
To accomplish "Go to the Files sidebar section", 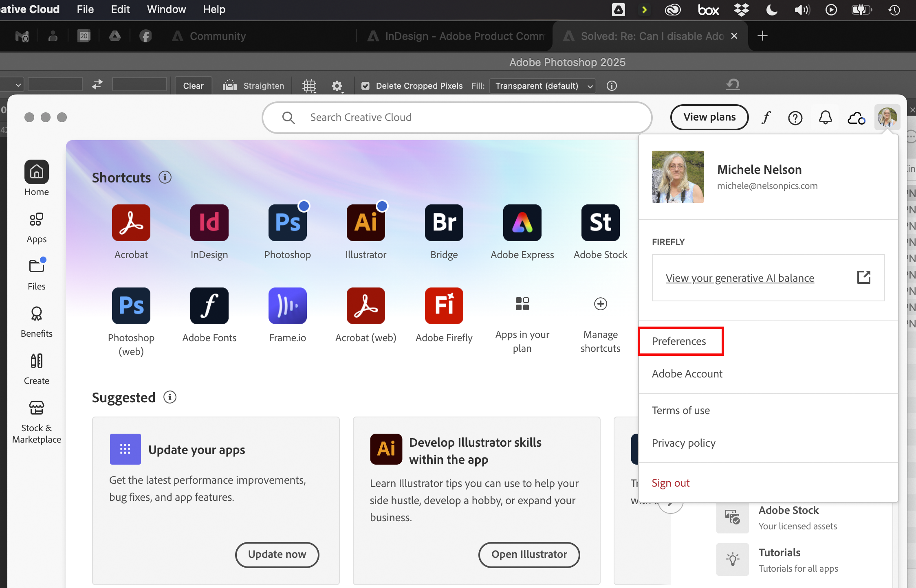I will (x=36, y=274).
